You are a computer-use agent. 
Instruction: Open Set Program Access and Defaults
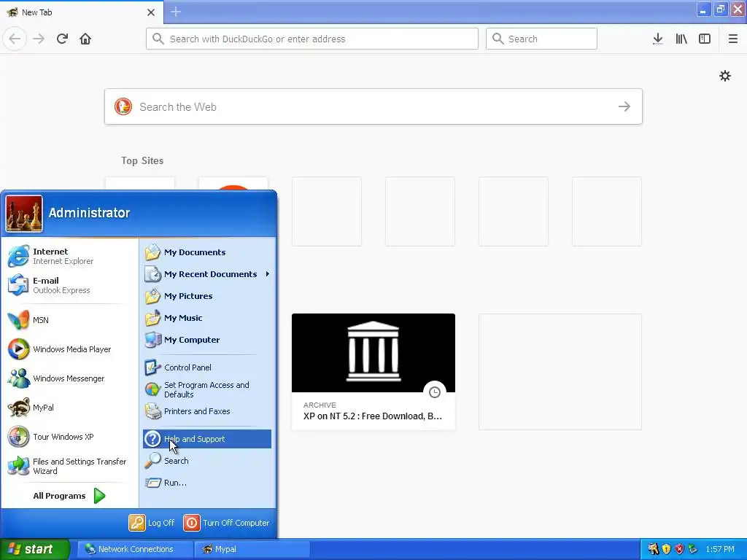click(x=206, y=389)
